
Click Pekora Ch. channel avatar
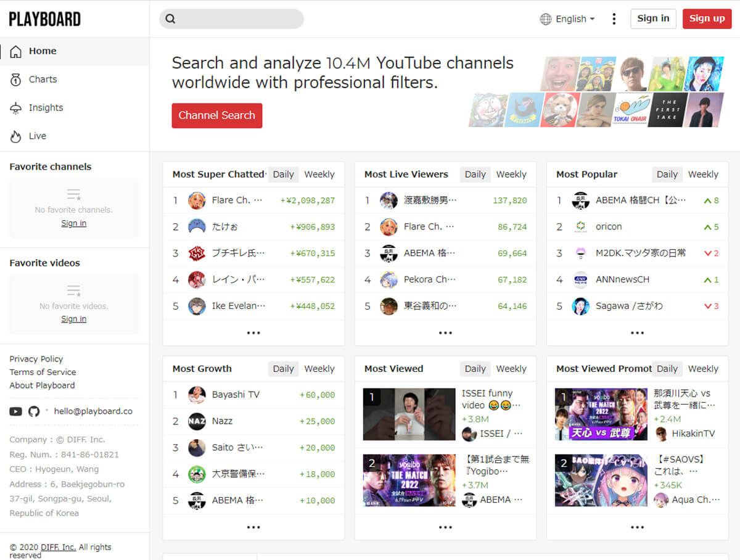pos(388,279)
